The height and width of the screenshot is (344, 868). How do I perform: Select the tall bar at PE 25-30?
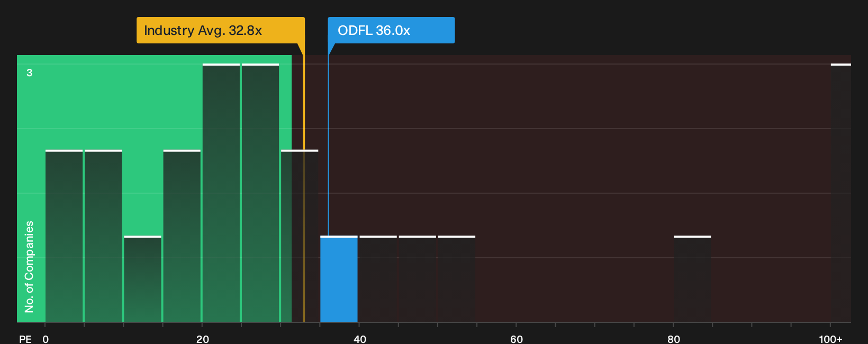click(x=260, y=193)
